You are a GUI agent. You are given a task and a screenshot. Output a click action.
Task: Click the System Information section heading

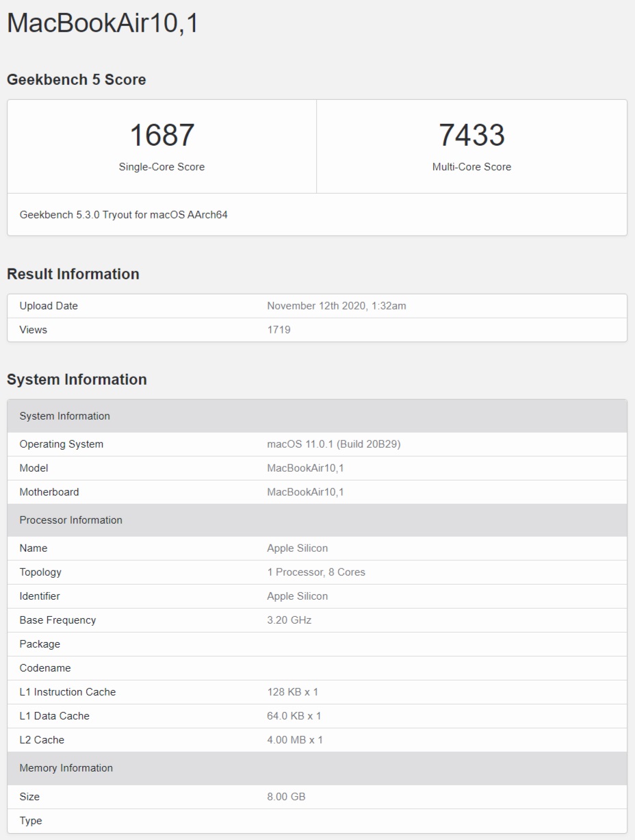78,379
